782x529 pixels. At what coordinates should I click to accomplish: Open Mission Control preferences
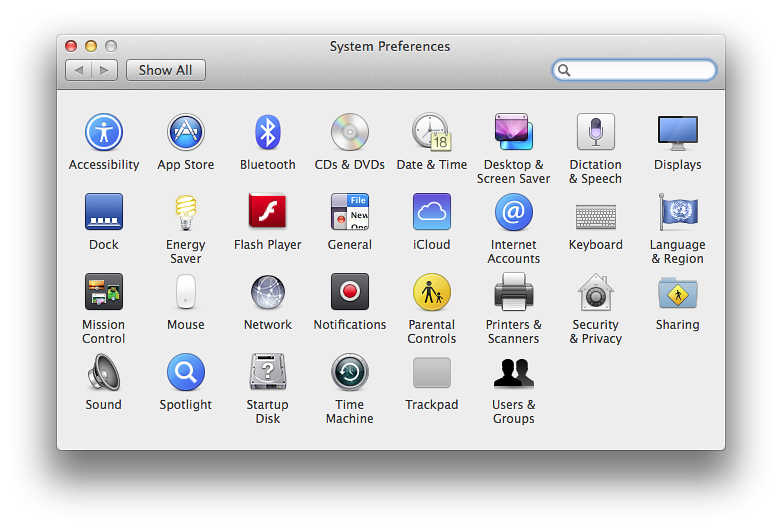point(104,292)
